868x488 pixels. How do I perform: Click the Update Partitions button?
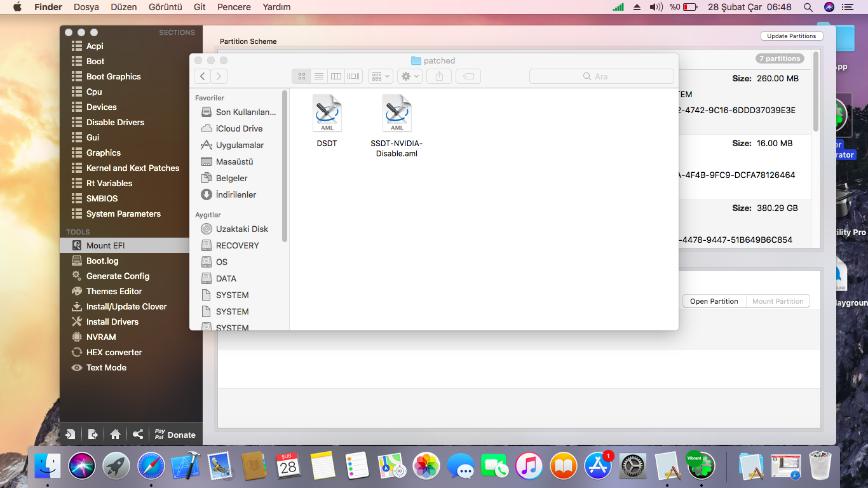(x=791, y=36)
